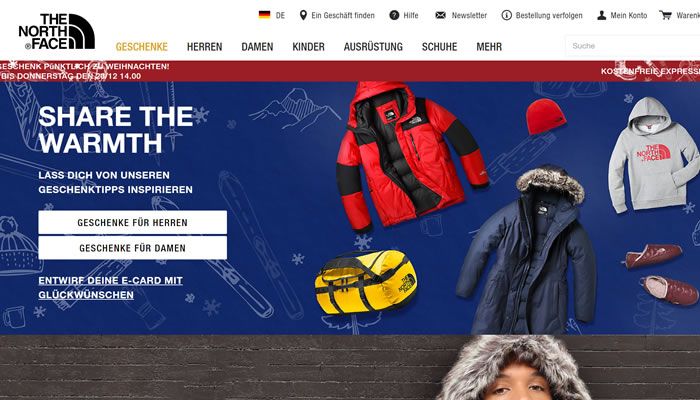Open the e-card Glückwünschen link
Viewport: 700px width, 400px height.
click(x=110, y=288)
